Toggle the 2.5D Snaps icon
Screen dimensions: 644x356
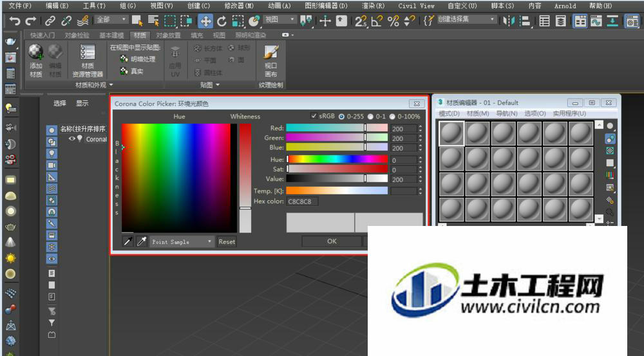[361, 21]
